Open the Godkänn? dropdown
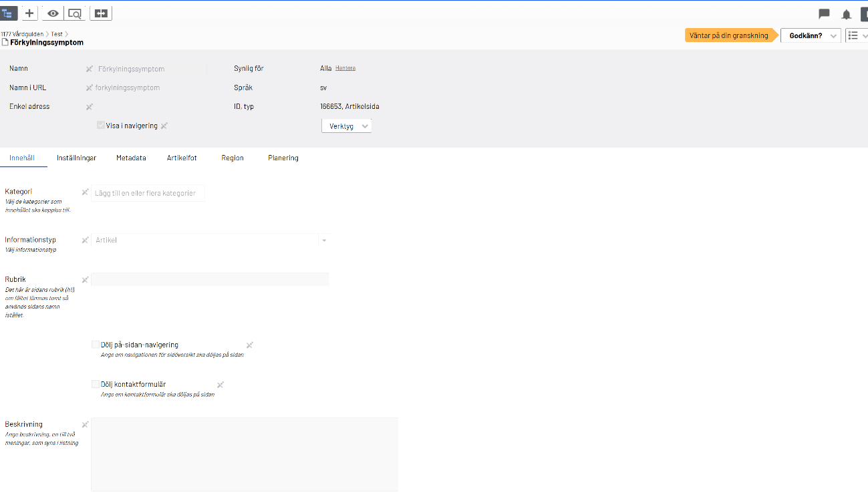 click(811, 35)
